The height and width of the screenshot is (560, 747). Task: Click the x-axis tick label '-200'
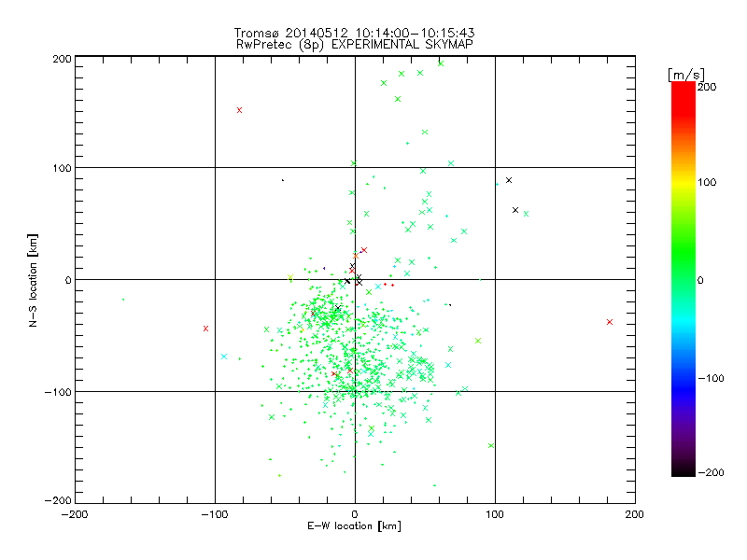pyautogui.click(x=75, y=514)
